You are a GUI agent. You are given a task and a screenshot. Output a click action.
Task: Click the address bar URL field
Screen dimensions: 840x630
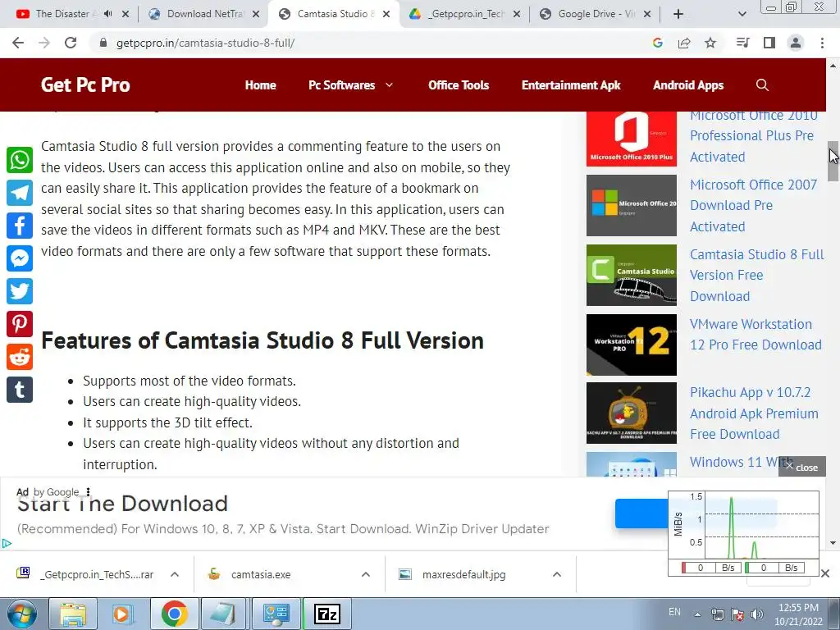[x=370, y=43]
